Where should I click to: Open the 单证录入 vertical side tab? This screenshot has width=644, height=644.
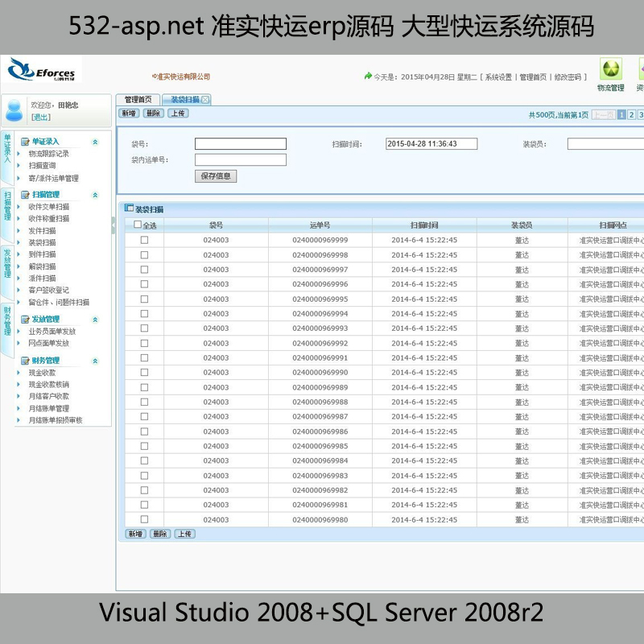coord(7,156)
